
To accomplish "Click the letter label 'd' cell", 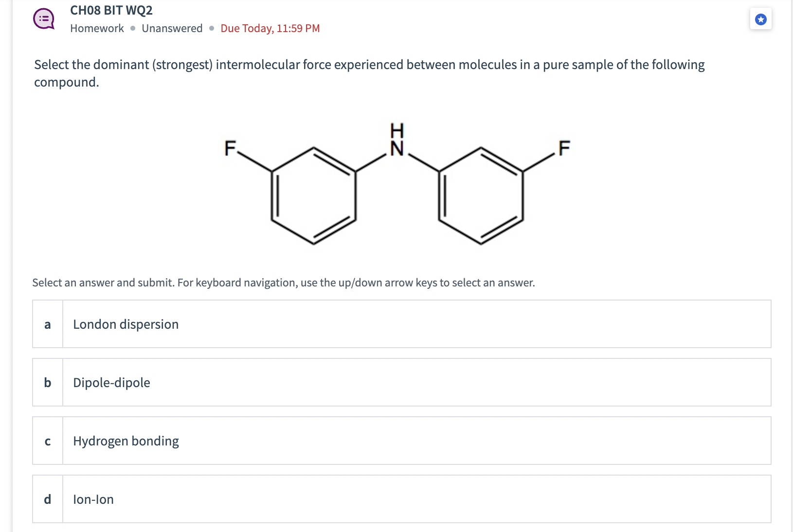I will (x=47, y=499).
